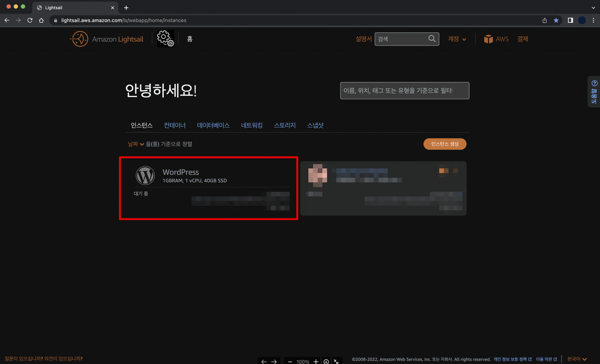Click the 1GBRAM, 1 vCPU, 40GB SSD text
The image size is (600, 364).
(194, 181)
